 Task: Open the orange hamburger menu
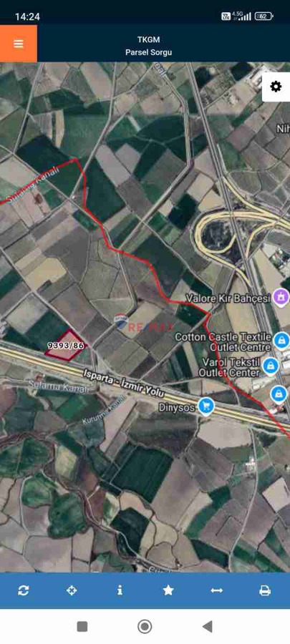click(x=19, y=44)
